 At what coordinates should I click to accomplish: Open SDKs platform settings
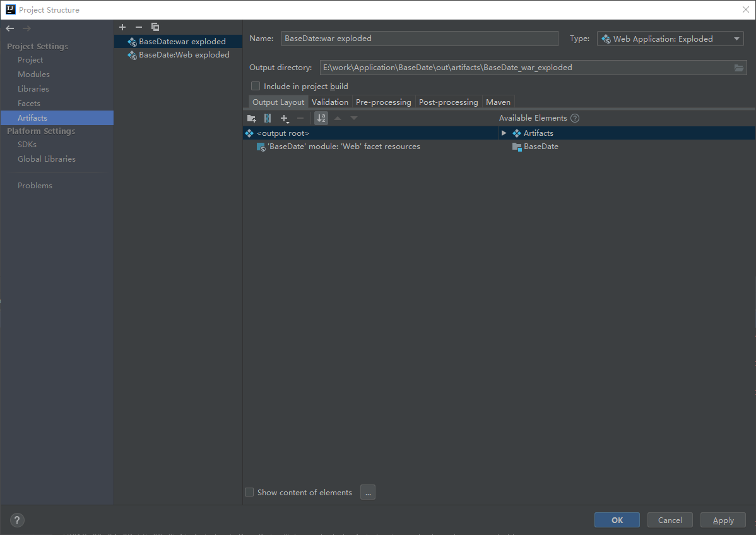tap(27, 144)
